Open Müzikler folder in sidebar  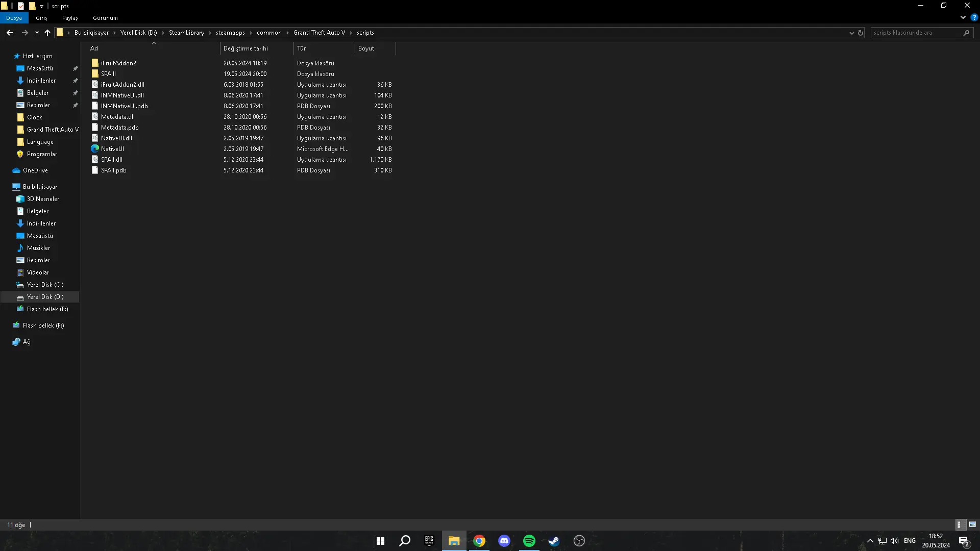pyautogui.click(x=38, y=248)
